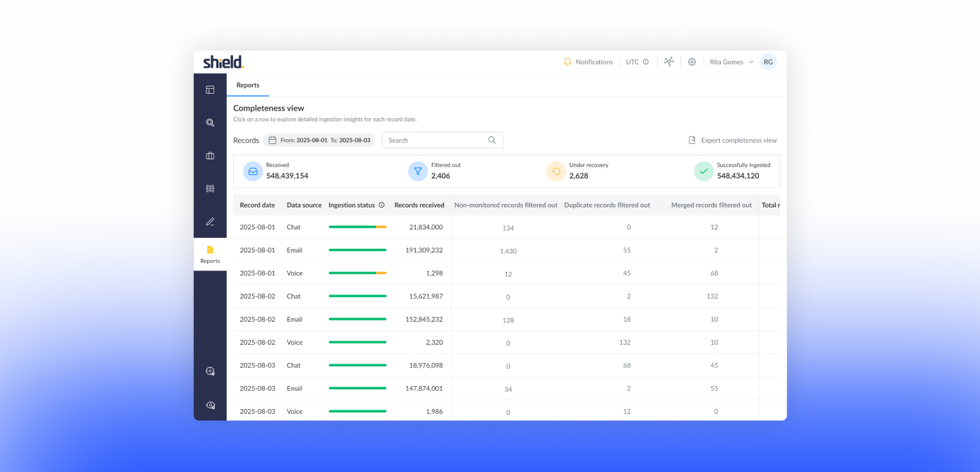Screen dimensions: 980x472
Task: Click the Ingestion status info icon
Action: [381, 206]
